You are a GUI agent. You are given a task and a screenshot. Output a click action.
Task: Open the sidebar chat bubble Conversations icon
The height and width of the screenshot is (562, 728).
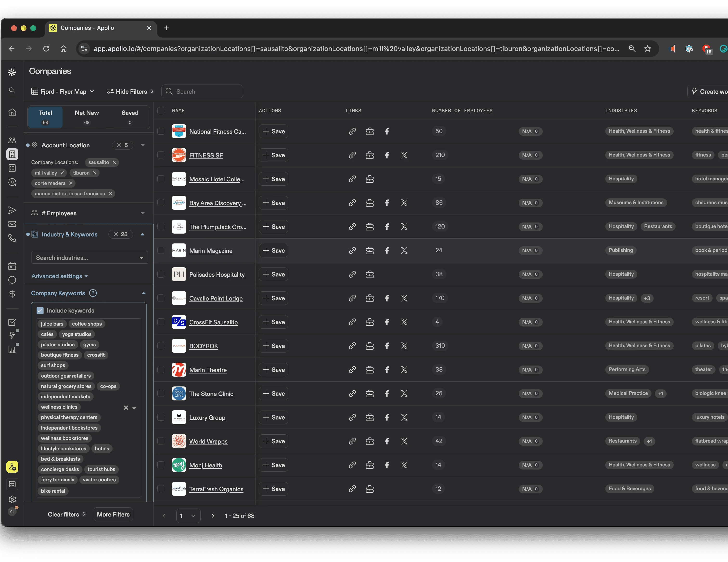12,280
